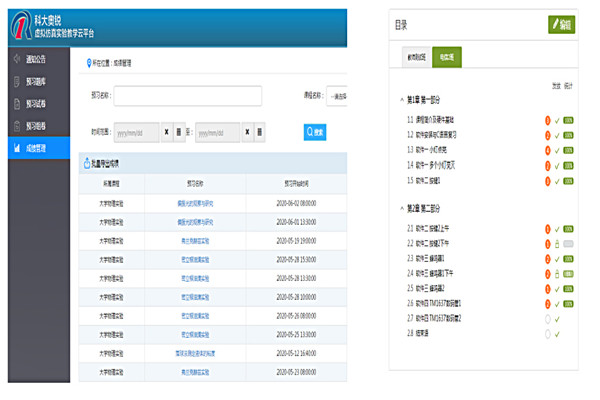Open the preview link dated 2020-05-23 08:00:00
600x400 pixels.
195,372
